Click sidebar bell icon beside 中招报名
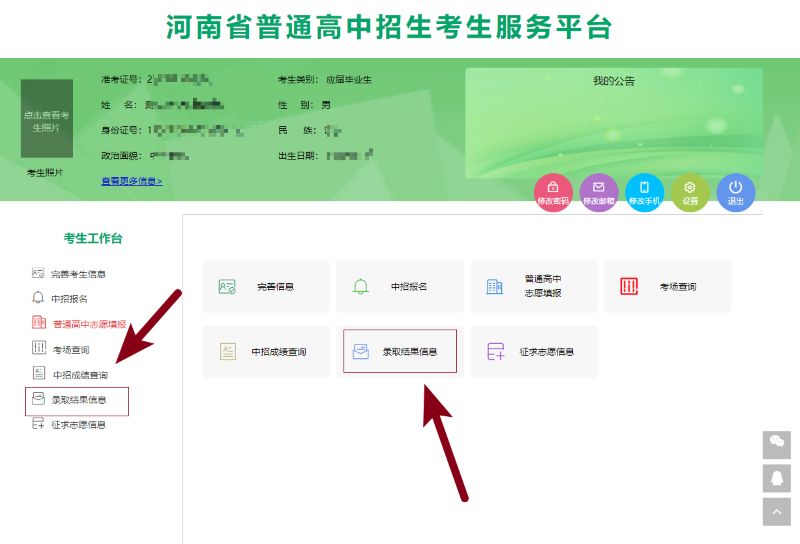 pos(38,298)
